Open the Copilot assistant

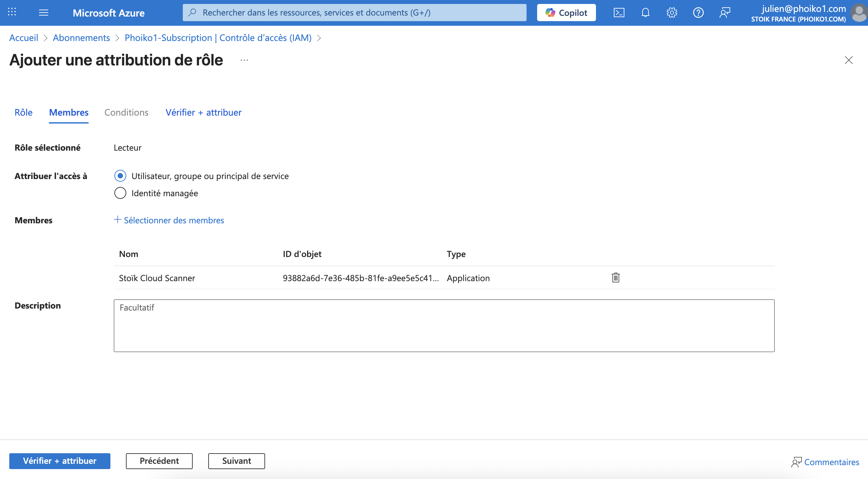(566, 13)
